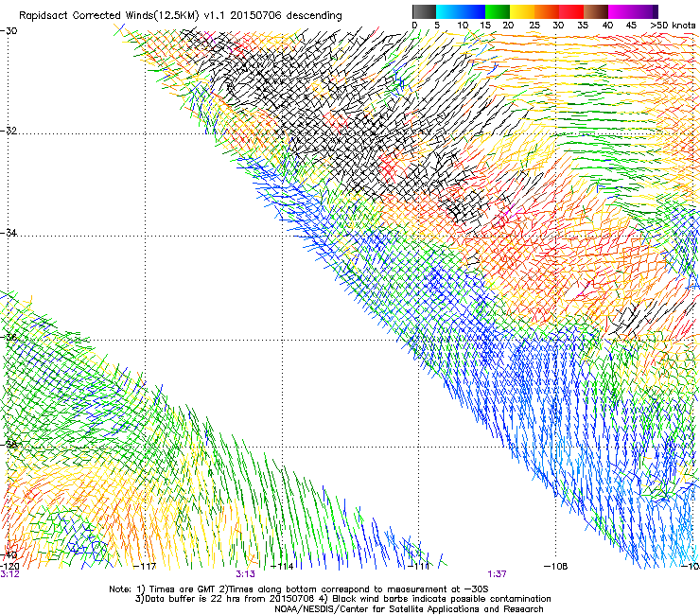Click the orange 25-30 knots legend swatch
Viewport: 700px width, 615px height.
click(547, 11)
